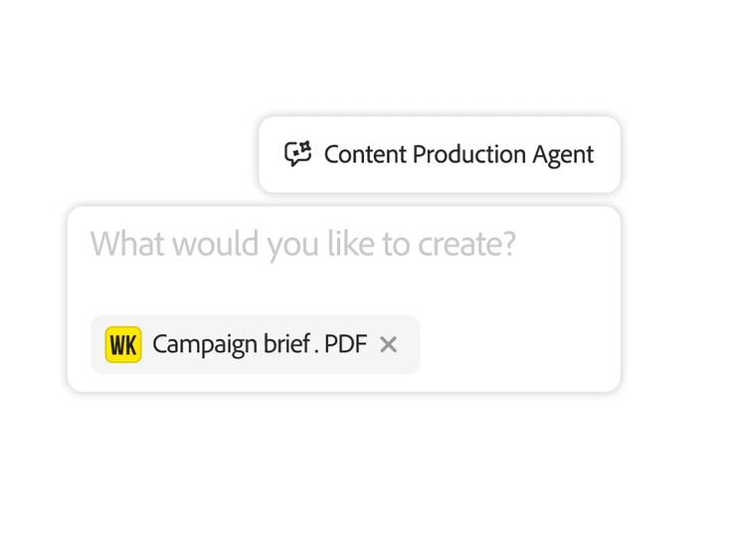
Task: Click the "Content Production Agent" label text
Action: tap(459, 154)
